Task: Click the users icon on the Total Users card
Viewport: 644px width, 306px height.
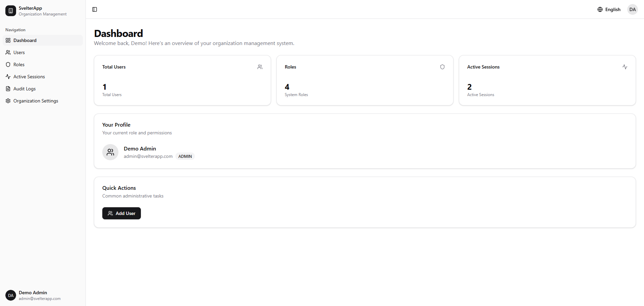Action: [260, 67]
